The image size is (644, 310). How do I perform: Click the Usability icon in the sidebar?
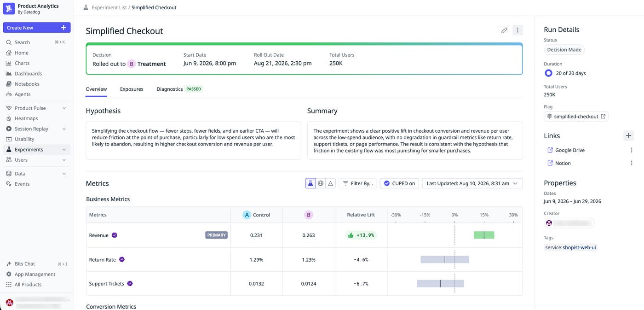pos(9,139)
